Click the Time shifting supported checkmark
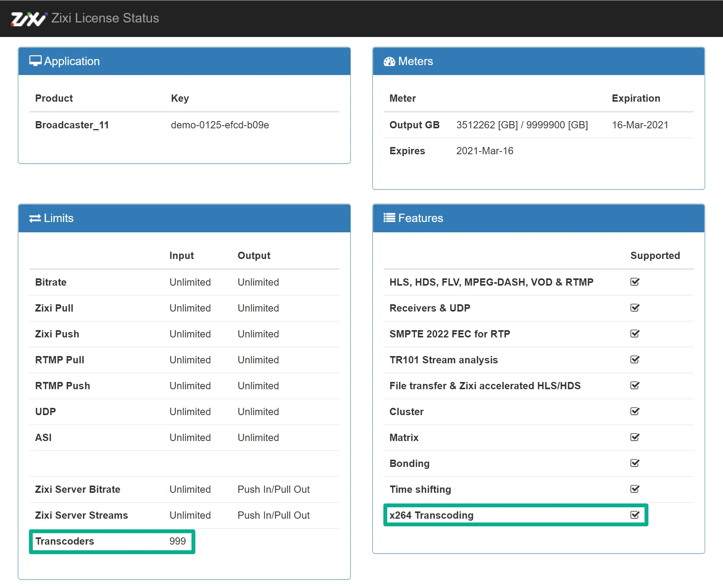The height and width of the screenshot is (588, 723). click(x=635, y=489)
